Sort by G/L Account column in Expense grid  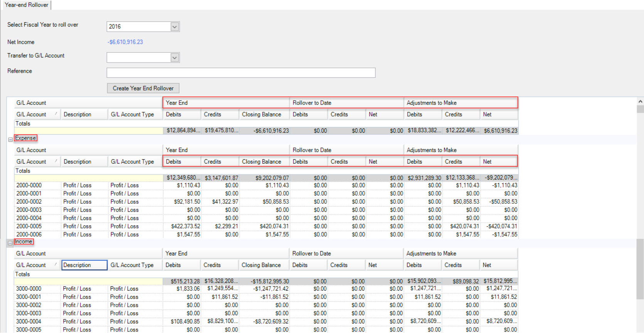(37, 162)
